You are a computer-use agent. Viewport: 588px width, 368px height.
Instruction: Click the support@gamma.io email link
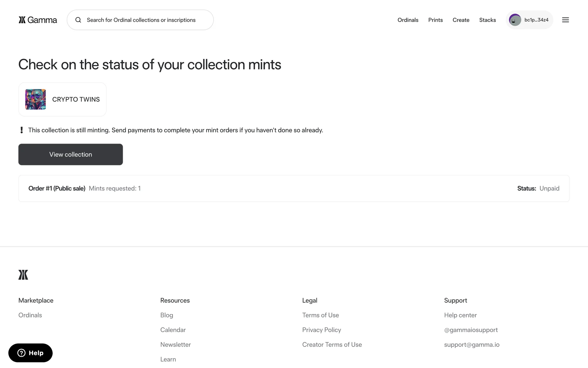tap(471, 344)
